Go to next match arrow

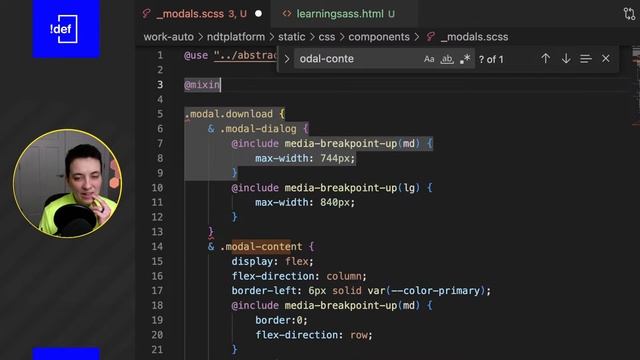566,59
